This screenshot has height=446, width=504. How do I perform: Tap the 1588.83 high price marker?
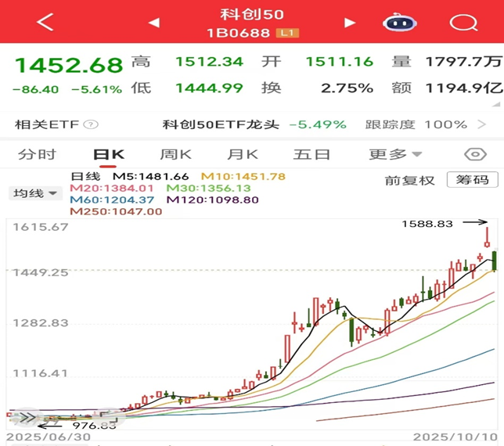427,224
